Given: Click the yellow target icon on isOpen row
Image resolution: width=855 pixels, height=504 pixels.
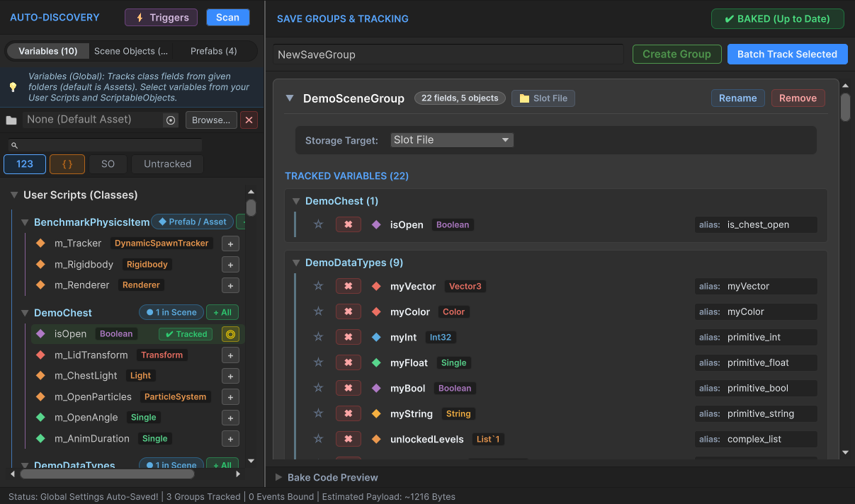Looking at the screenshot, I should (x=230, y=334).
